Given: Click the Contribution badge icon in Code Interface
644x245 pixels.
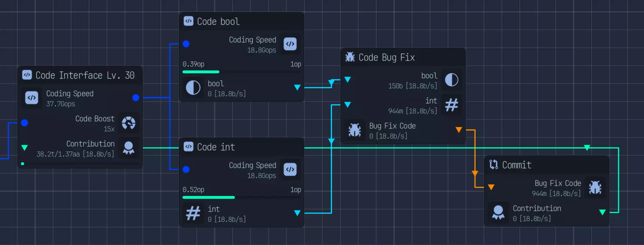Looking at the screenshot, I should click(129, 148).
